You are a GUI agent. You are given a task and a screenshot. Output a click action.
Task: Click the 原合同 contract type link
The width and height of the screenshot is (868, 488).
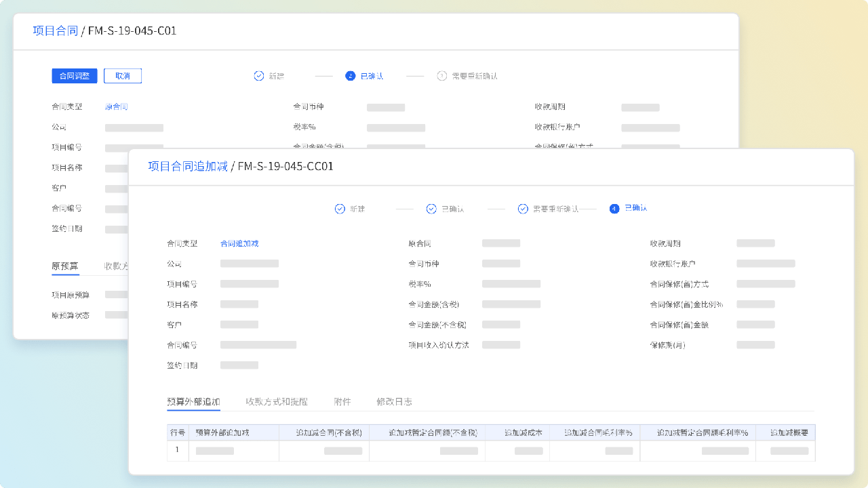pos(117,107)
